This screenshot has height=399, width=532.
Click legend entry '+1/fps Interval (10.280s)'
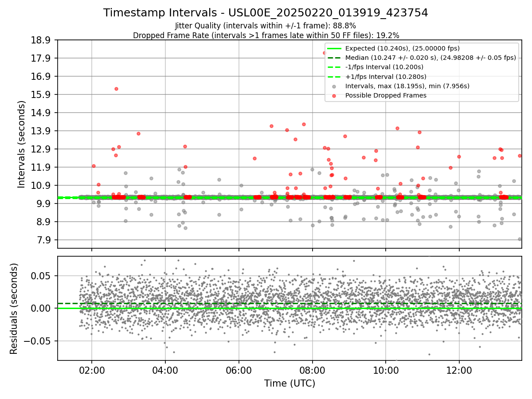pyautogui.click(x=385, y=76)
